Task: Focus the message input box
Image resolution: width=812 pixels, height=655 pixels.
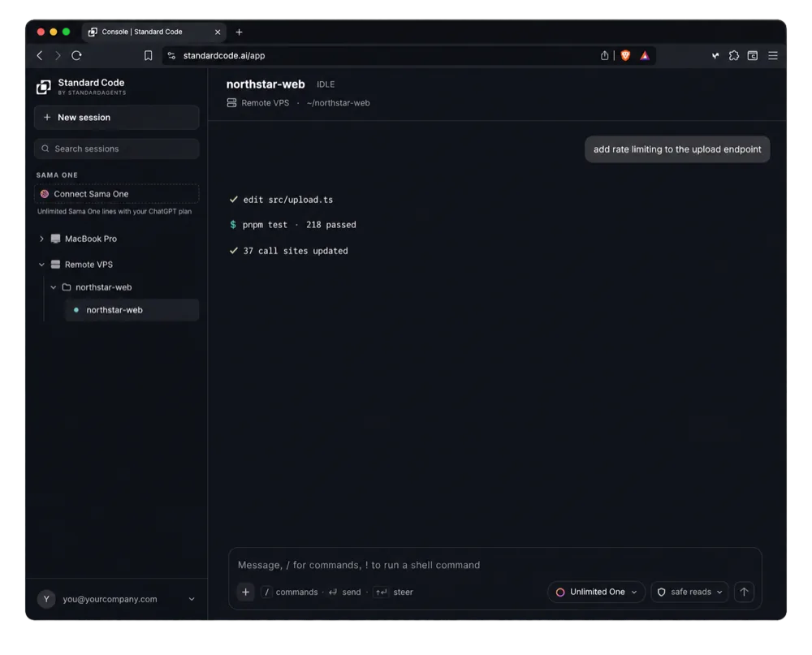Action: click(495, 565)
